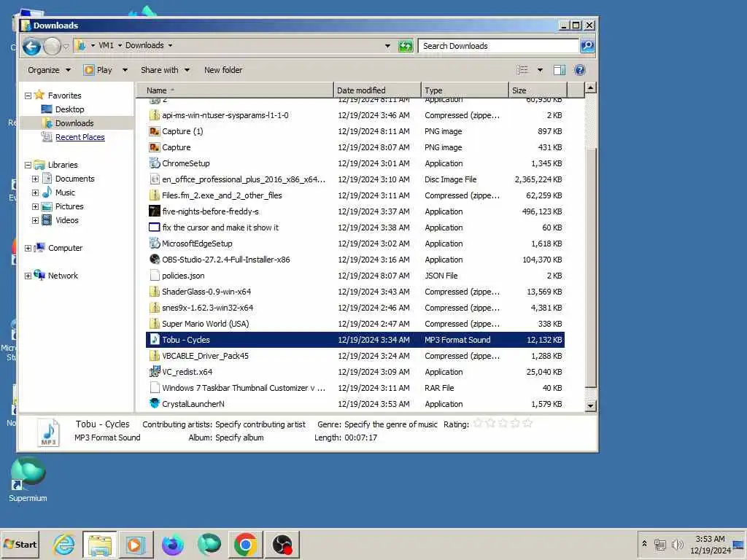Screen dimensions: 747x560
Task: Select the MicrosoftEdgeSetup file icon
Action: click(x=155, y=244)
